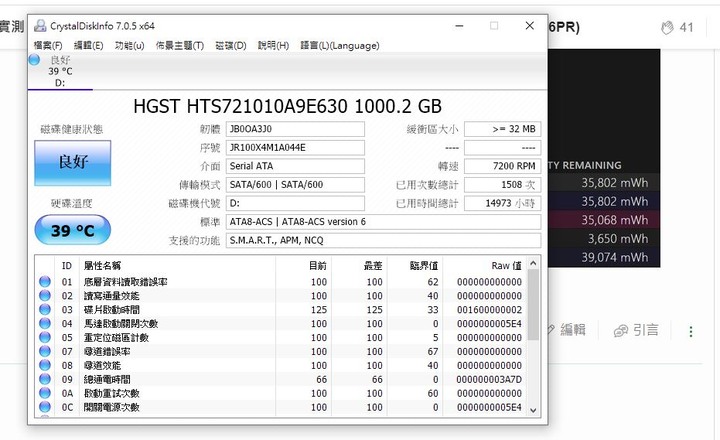
Task: Click the drive letter field D:
Action: point(295,203)
